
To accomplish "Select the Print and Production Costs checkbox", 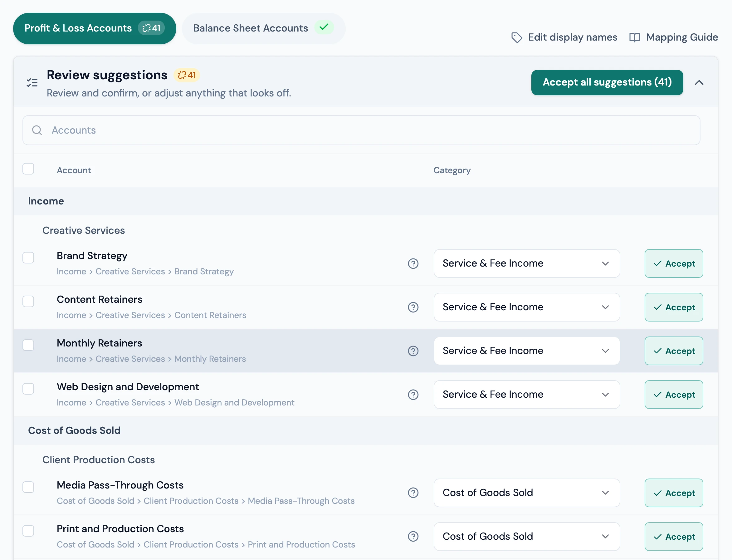I will point(28,530).
